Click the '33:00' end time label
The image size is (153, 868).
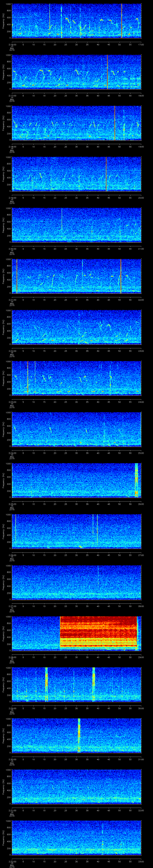point(141,861)
